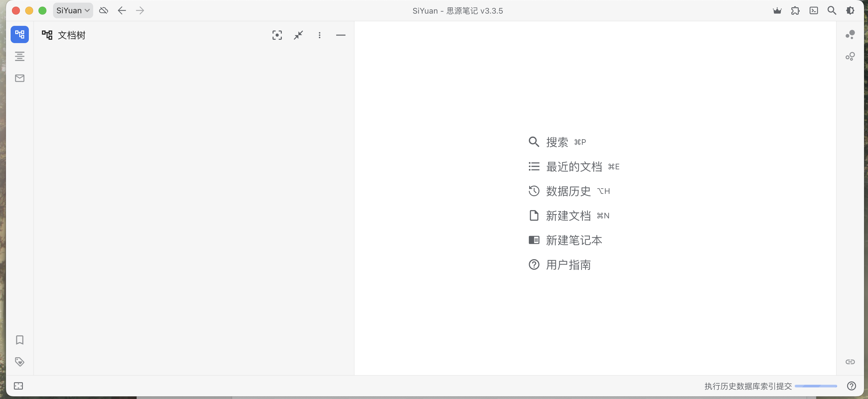Open global search from the title bar
This screenshot has width=868, height=399.
point(832,10)
